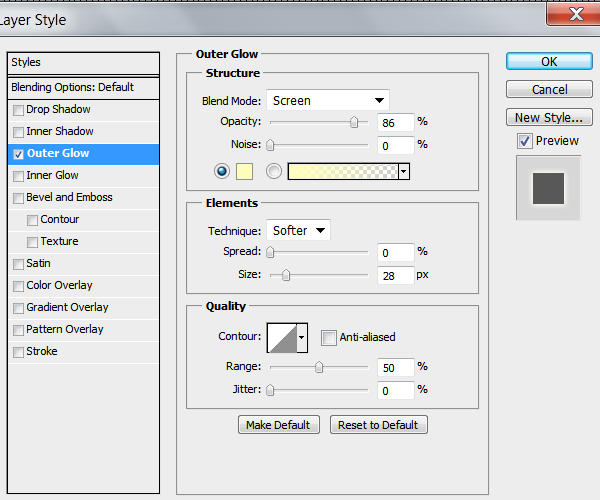Click the yellow glow color swatch
Viewport: 600px width, 500px height.
pos(245,171)
